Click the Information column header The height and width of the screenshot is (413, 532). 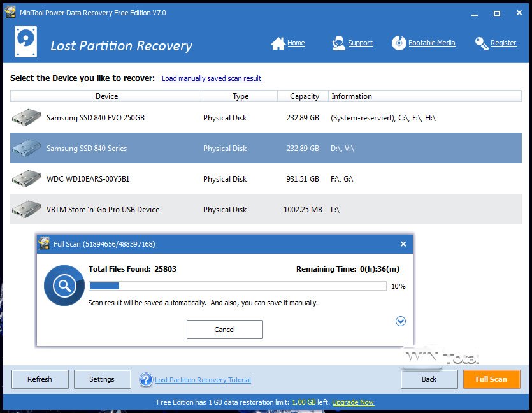click(x=425, y=96)
